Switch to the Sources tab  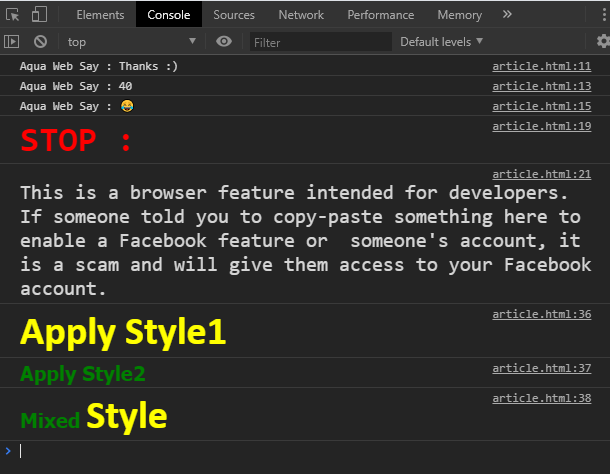click(x=234, y=15)
